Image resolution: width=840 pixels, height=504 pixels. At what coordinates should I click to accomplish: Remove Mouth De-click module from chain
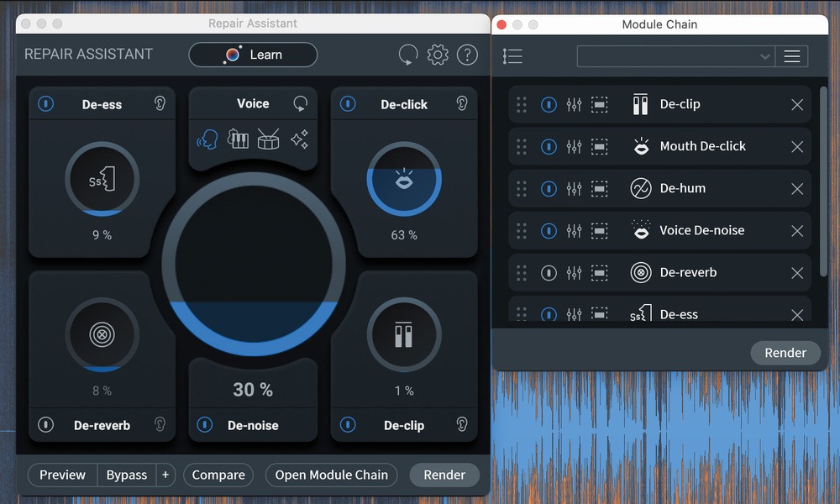[797, 146]
